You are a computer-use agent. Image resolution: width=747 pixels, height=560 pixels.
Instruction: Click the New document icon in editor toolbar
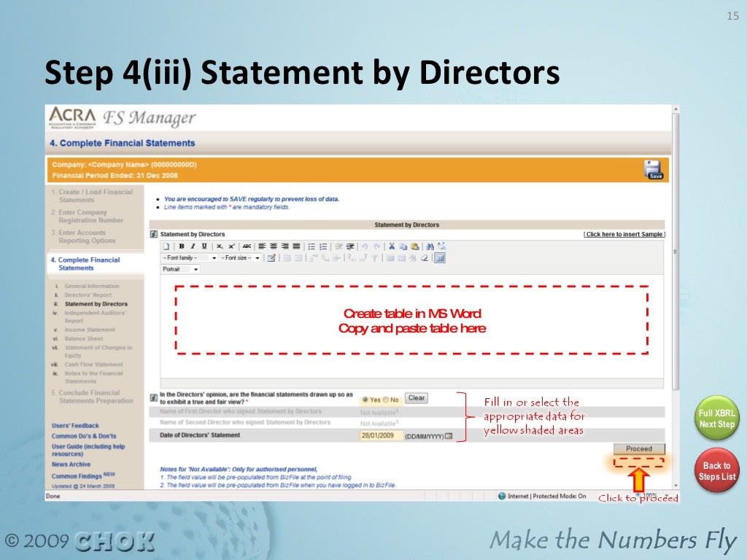166,246
